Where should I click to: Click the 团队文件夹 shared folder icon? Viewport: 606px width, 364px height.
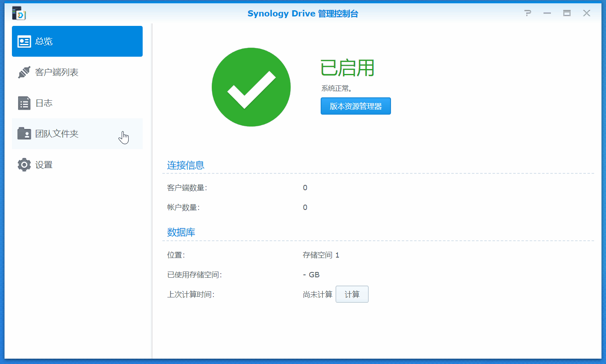[x=24, y=134]
